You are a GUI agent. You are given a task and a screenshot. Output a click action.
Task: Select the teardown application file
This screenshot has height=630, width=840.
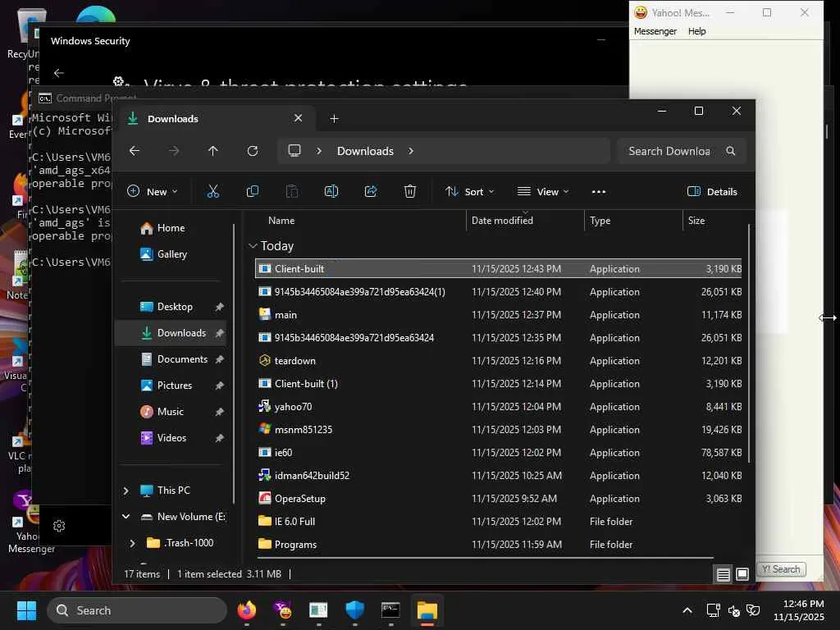498,361
